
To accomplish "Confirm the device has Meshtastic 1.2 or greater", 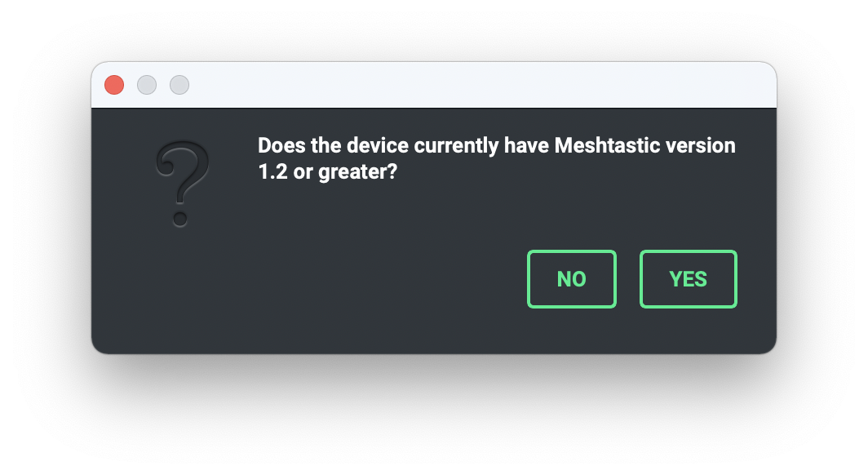I will pyautogui.click(x=688, y=278).
